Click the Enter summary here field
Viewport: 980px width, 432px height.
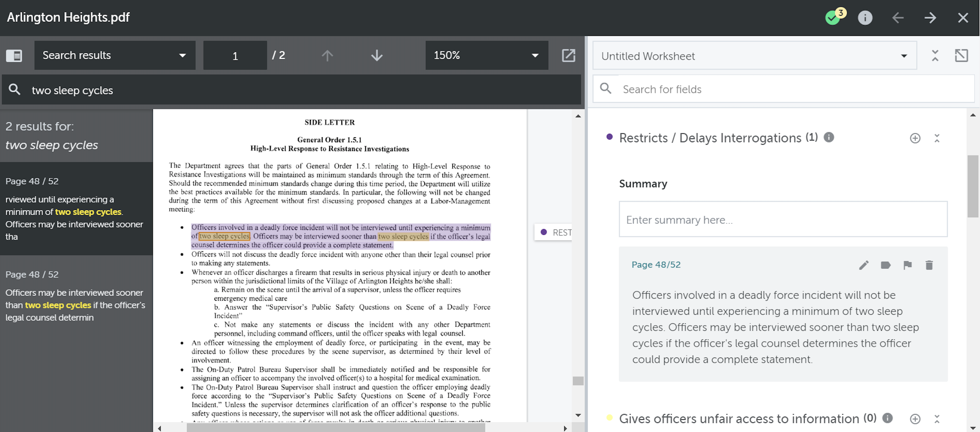pyautogui.click(x=783, y=219)
